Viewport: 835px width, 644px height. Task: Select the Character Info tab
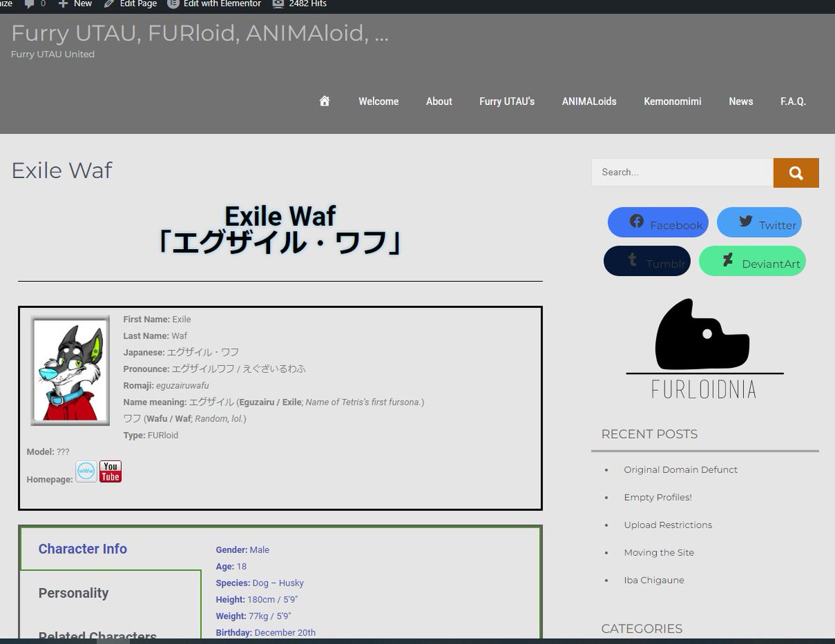(110, 549)
